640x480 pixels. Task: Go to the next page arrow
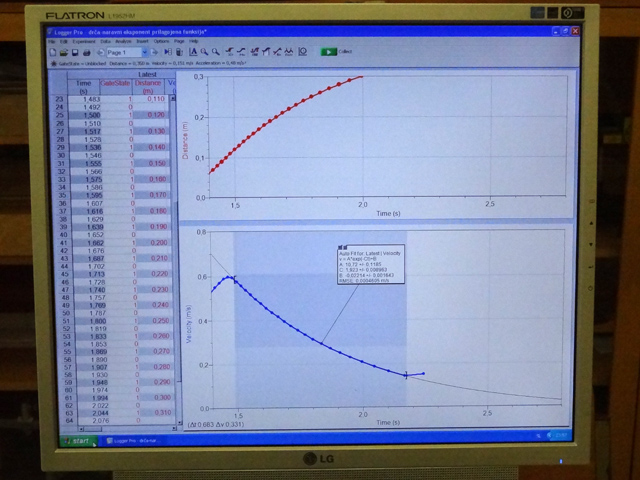click(x=154, y=52)
